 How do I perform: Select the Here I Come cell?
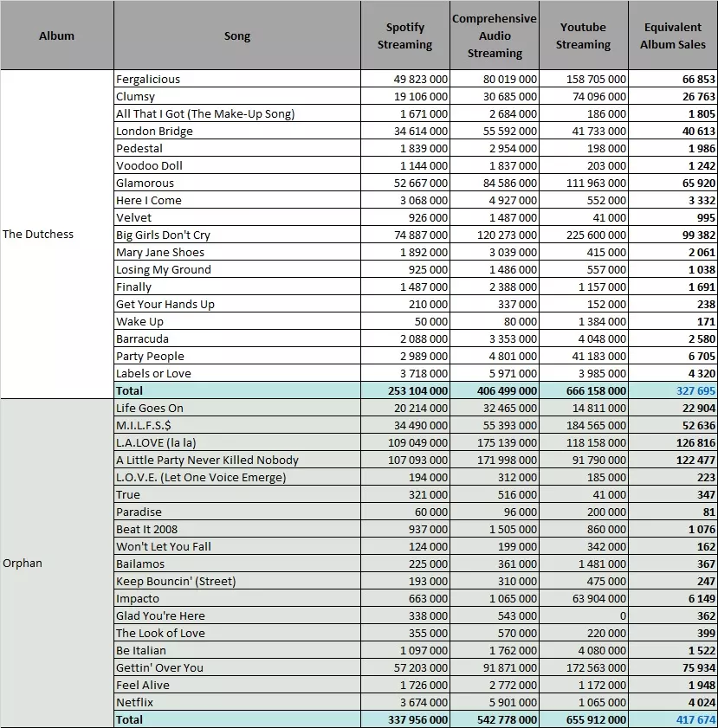[x=236, y=200]
